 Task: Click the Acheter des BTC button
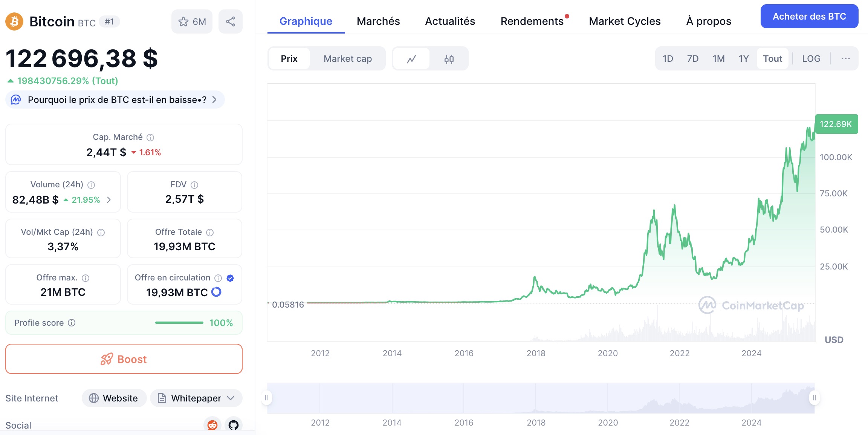[x=809, y=17]
